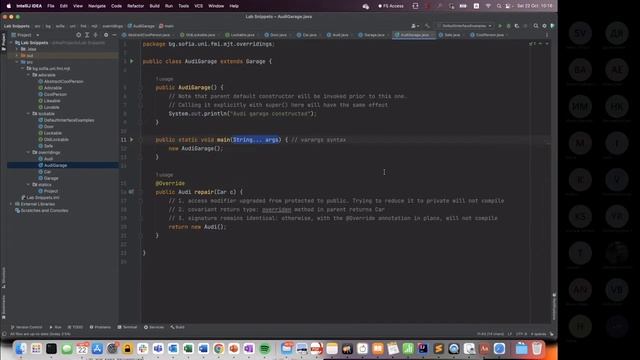This screenshot has width=640, height=360.
Task: Open the Project view selector dropdown
Action: coord(25,35)
